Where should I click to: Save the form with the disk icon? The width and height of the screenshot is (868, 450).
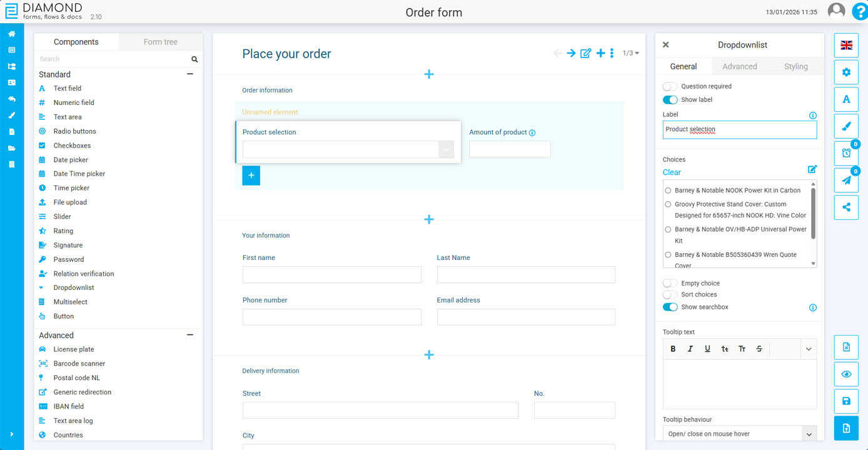846,401
